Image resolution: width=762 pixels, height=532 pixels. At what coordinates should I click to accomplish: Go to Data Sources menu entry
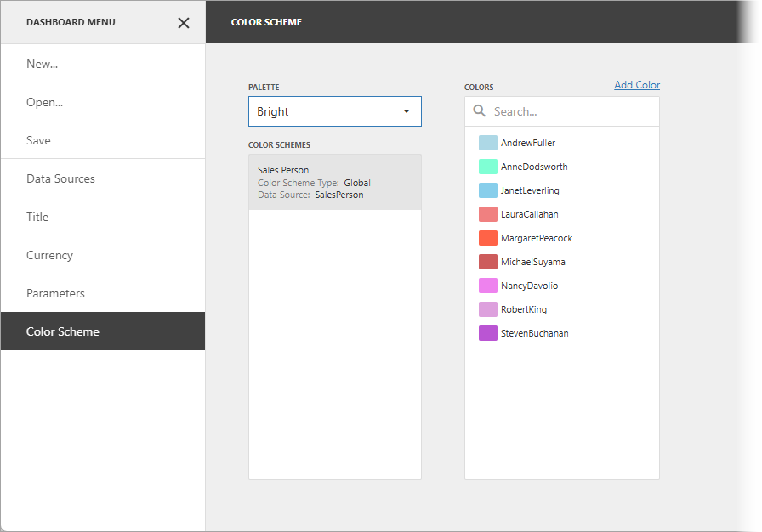(103, 178)
